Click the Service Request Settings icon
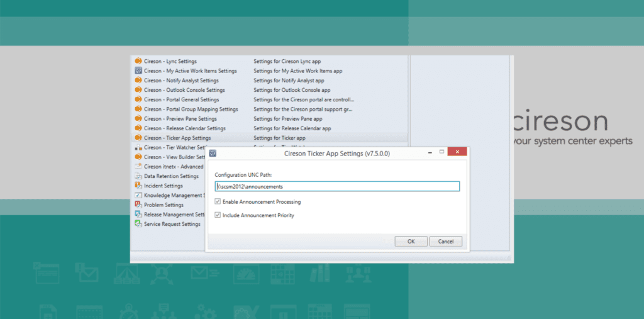 coord(138,224)
